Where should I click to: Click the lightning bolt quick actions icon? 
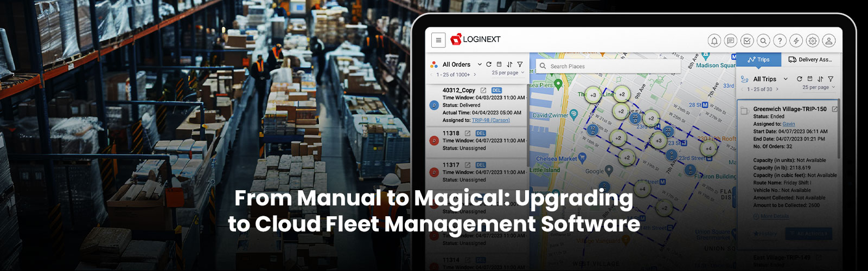pyautogui.click(x=796, y=41)
